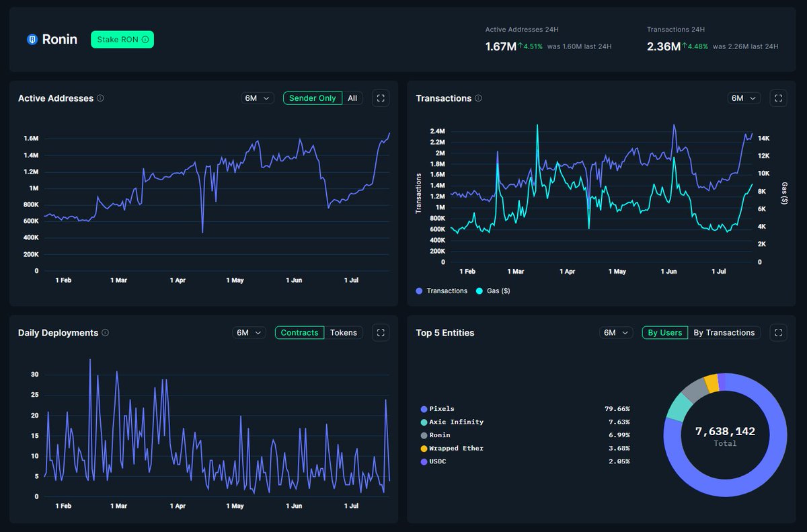This screenshot has height=532, width=807.
Task: Click the Stake RON button
Action: point(122,40)
